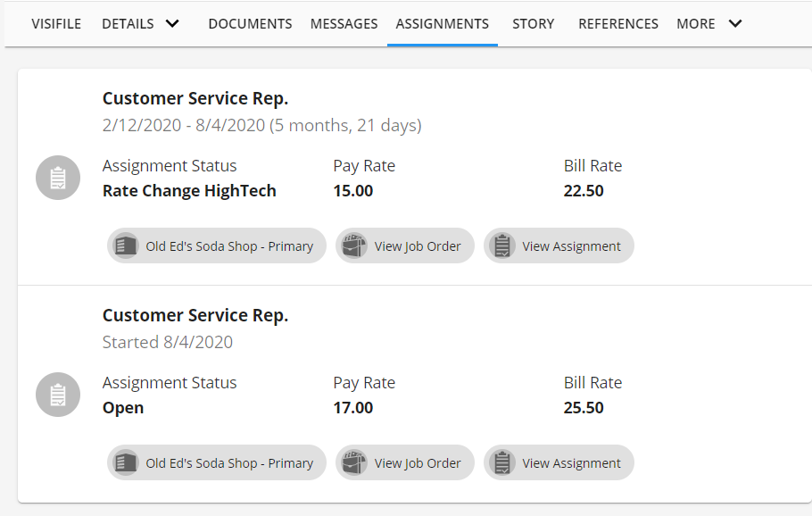The height and width of the screenshot is (516, 812).
Task: Click the clipboard icon on the first View Assignment chip
Action: click(x=502, y=246)
